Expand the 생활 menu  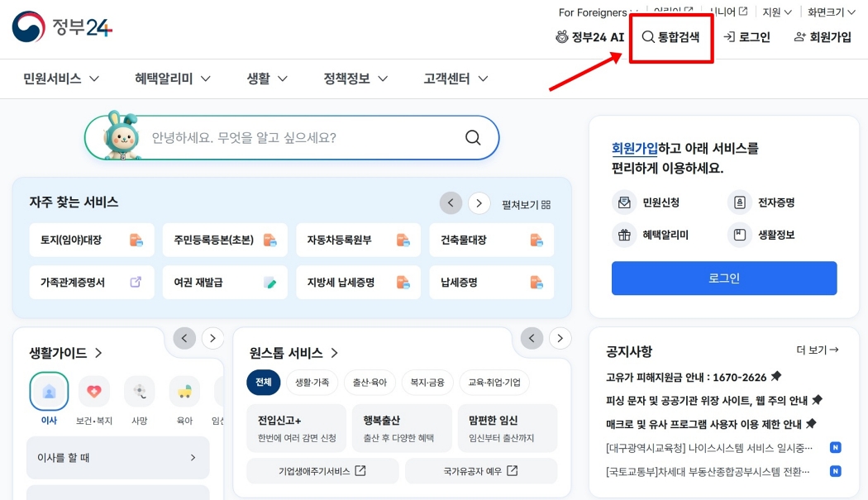[267, 79]
